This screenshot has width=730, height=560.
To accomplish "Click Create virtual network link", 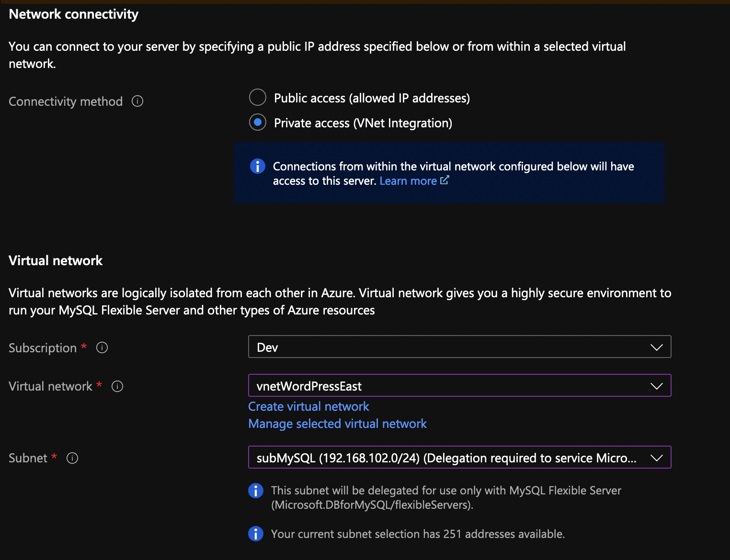I will (x=308, y=406).
